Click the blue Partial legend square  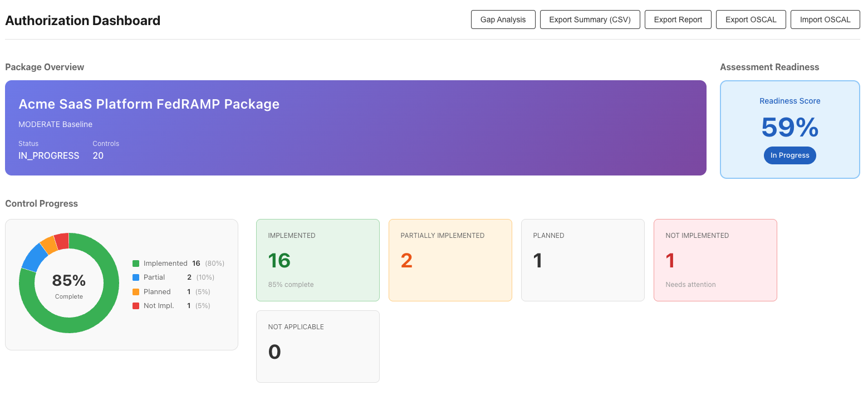point(135,277)
